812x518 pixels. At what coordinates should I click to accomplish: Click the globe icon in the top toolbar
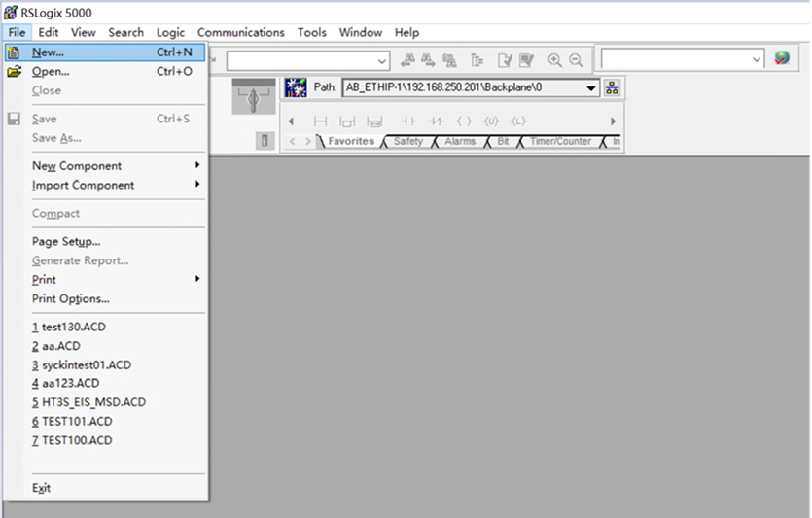point(782,59)
